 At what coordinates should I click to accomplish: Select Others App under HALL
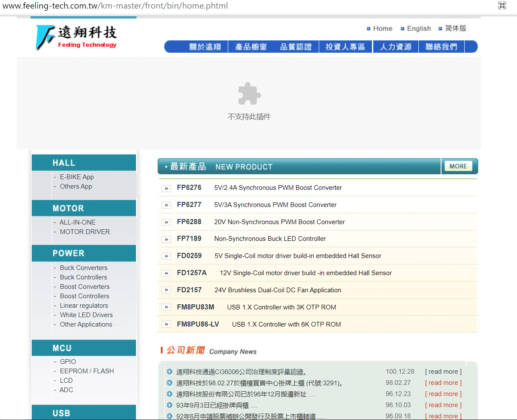[76, 186]
